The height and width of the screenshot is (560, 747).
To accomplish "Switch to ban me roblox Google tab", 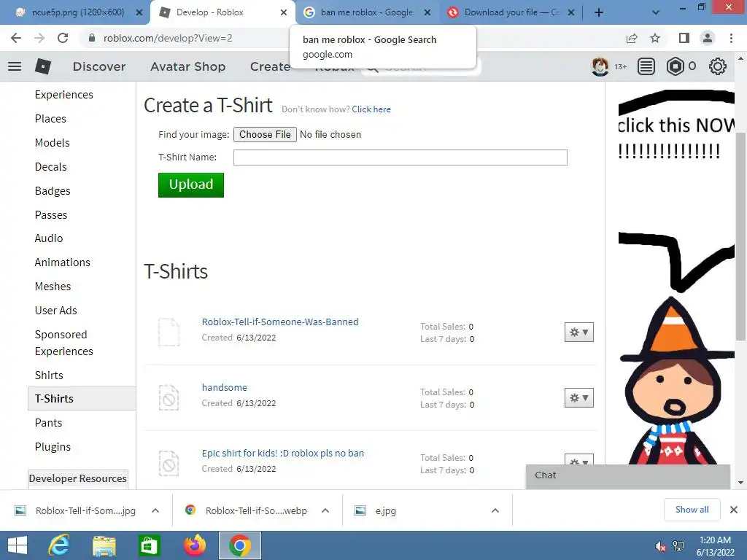I will (366, 12).
